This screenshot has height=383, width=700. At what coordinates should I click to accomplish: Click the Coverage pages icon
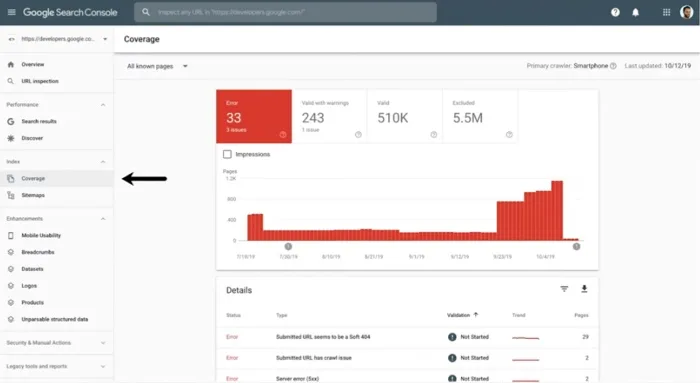click(x=11, y=179)
